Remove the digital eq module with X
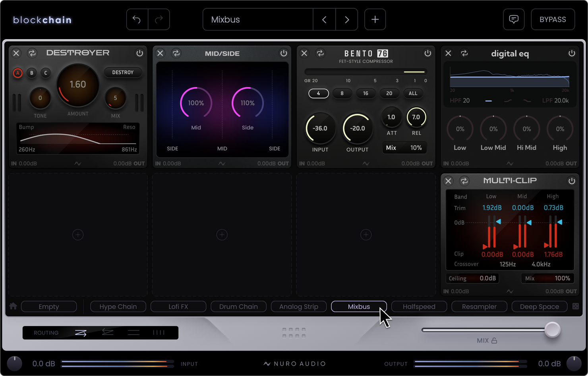This screenshot has height=376, width=588. (448, 53)
